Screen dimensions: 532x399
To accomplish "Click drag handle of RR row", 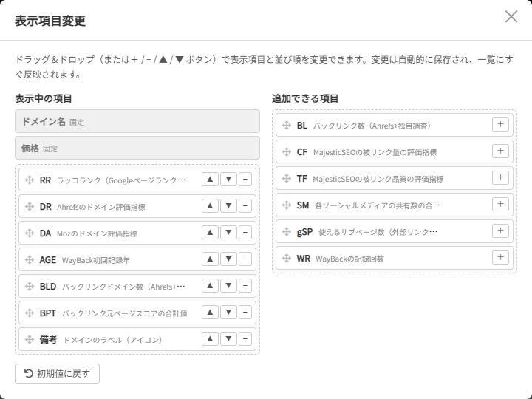I will tap(30, 180).
